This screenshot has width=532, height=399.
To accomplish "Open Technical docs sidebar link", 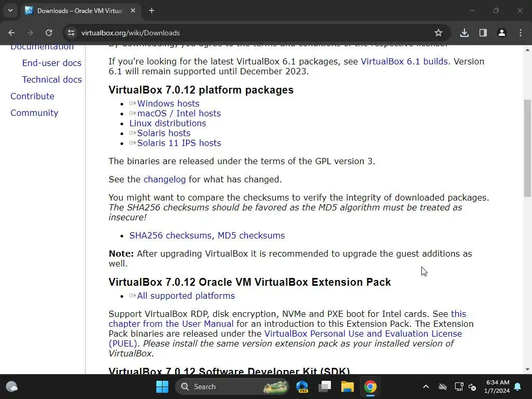I will pos(52,79).
